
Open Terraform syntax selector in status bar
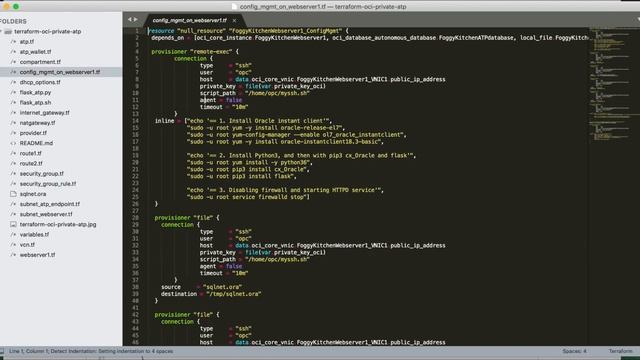click(620, 351)
